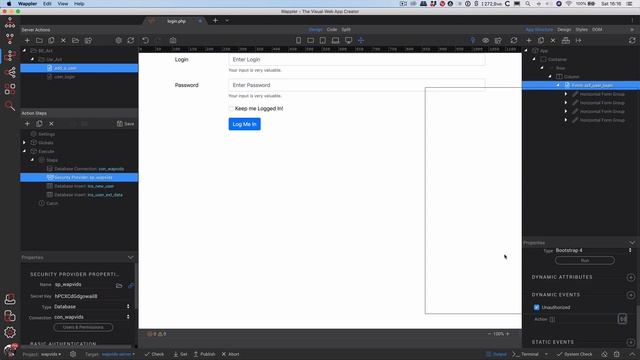Collapse the Form node in App Structure
The image size is (640, 360).
click(x=558, y=85)
